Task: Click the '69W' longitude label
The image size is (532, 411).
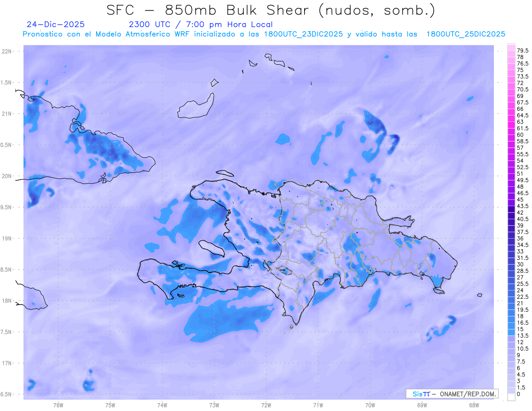Action: click(x=422, y=405)
